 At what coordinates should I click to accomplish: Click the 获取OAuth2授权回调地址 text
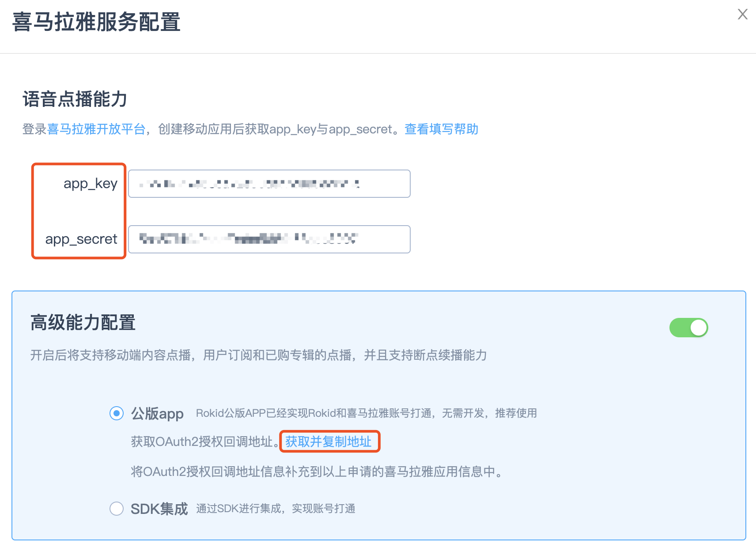coord(205,442)
